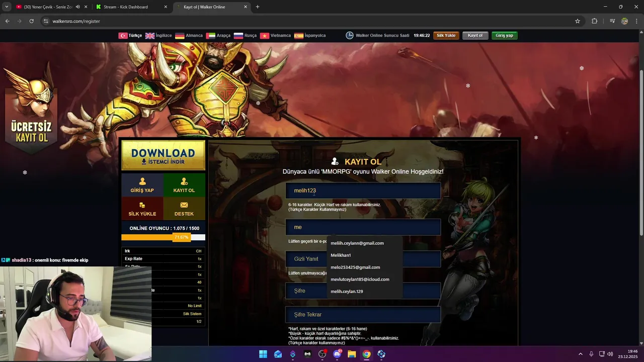The height and width of the screenshot is (362, 644).
Task: Close the Kick Dashboard tab
Action: pos(166,7)
